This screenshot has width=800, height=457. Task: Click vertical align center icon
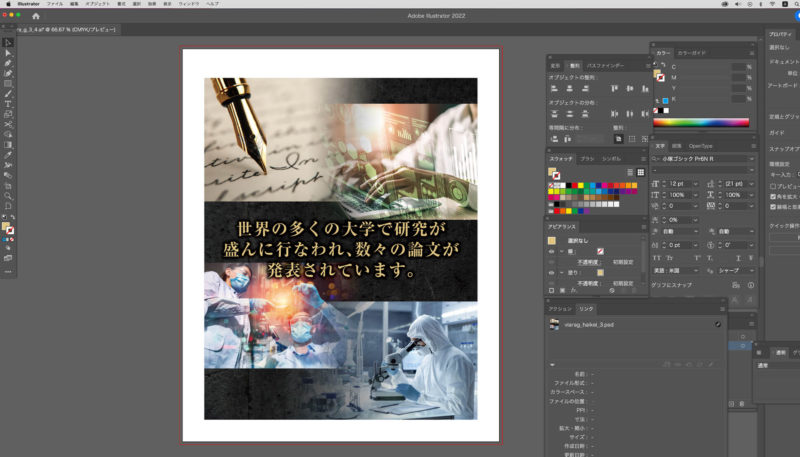630,89
